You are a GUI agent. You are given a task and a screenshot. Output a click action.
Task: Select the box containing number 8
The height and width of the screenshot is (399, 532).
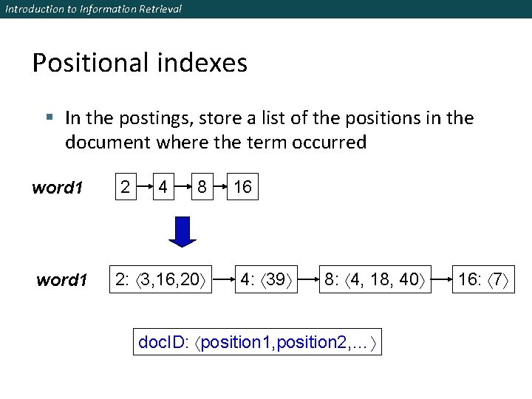[x=202, y=187]
